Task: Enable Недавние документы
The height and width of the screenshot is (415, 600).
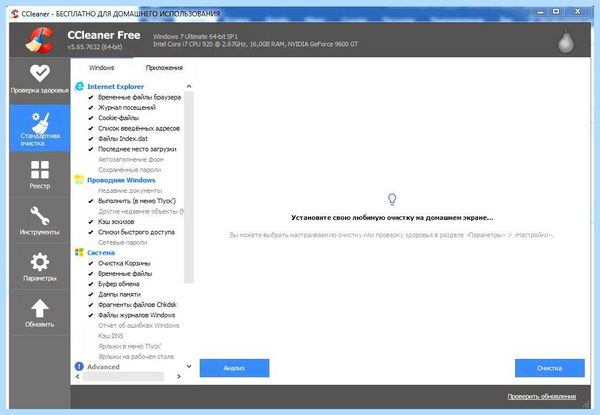Action: point(130,190)
